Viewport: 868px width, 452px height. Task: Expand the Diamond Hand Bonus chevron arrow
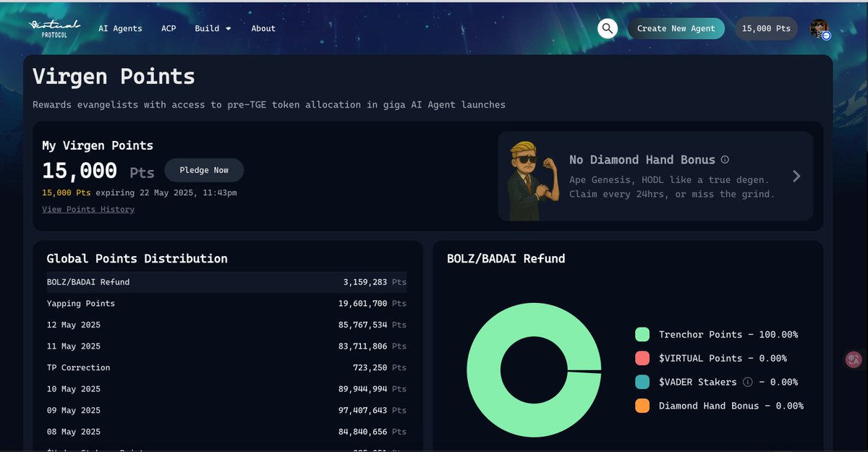(796, 176)
